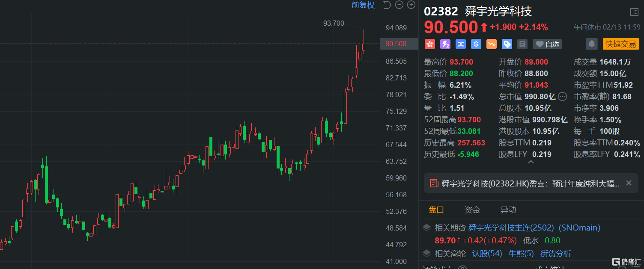
Task: Click the 开盘价 89.000 value
Action: point(536,62)
